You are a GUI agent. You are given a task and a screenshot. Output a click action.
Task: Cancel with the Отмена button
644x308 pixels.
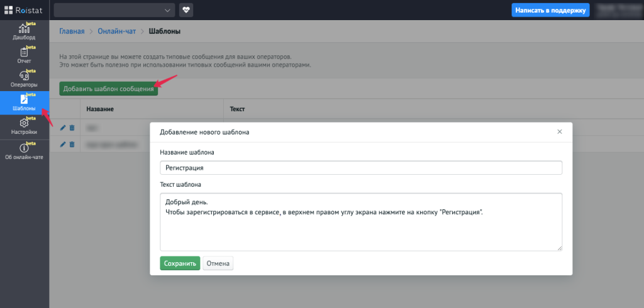[218, 263]
